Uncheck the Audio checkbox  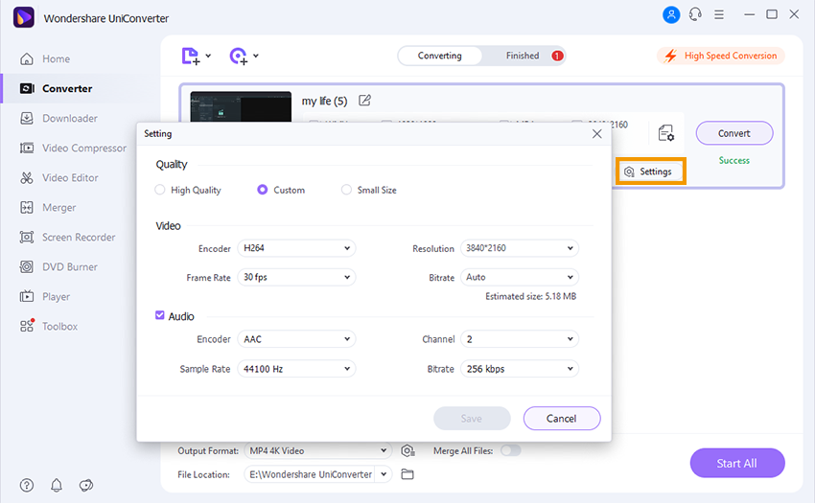click(160, 315)
